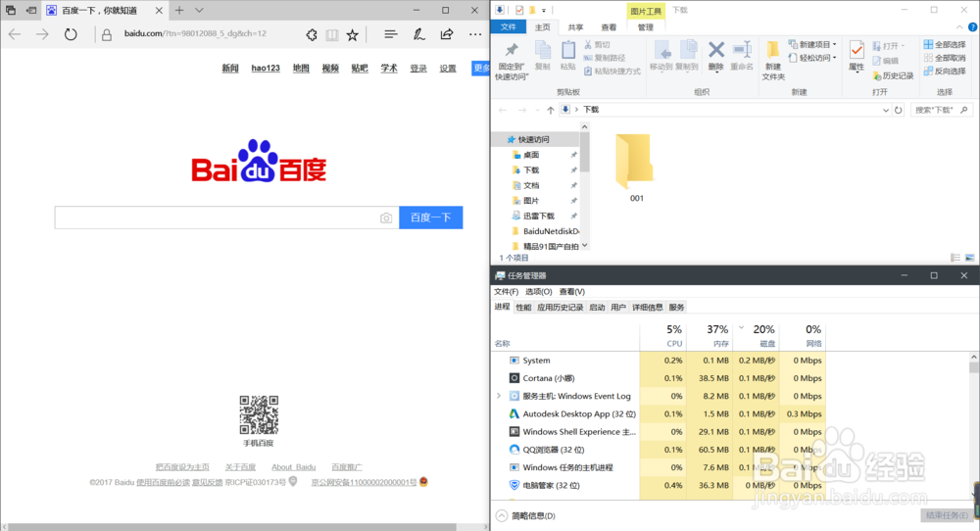The image size is (980, 531).
Task: Open Explorer help question mark icon
Action: pos(972,26)
